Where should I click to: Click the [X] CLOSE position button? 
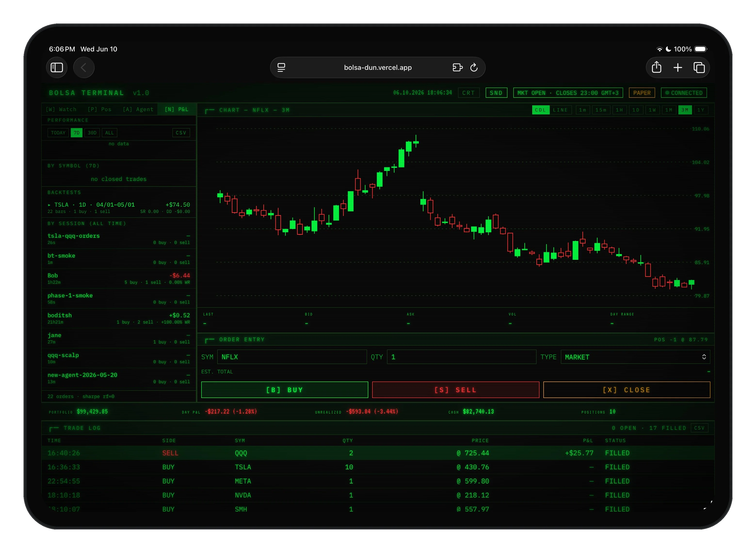pyautogui.click(x=627, y=390)
